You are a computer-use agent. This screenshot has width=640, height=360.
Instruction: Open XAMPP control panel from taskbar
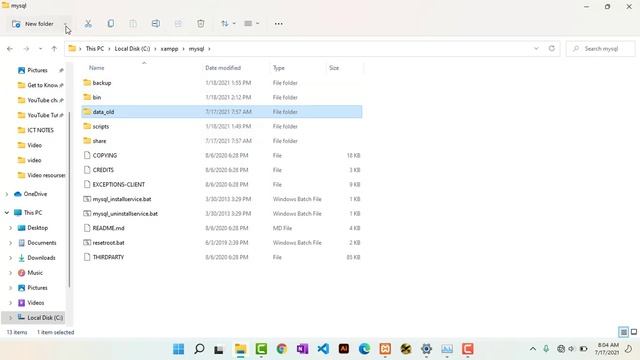click(x=385, y=349)
